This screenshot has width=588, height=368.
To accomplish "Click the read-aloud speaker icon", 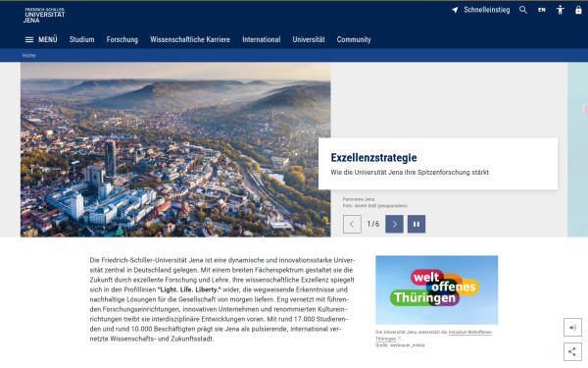I will tap(572, 328).
